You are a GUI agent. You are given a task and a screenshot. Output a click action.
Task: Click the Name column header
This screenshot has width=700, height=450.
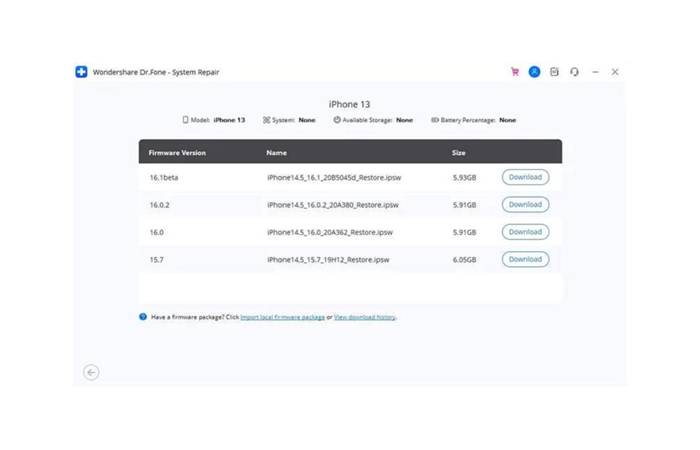(x=276, y=153)
